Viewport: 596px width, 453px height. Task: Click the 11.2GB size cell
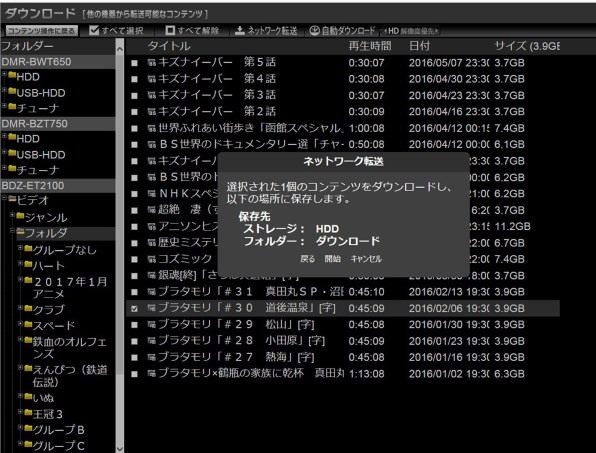(x=512, y=226)
